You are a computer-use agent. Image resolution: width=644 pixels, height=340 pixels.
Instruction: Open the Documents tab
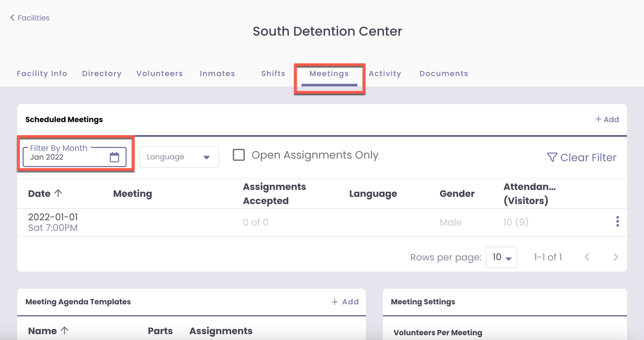coord(444,73)
